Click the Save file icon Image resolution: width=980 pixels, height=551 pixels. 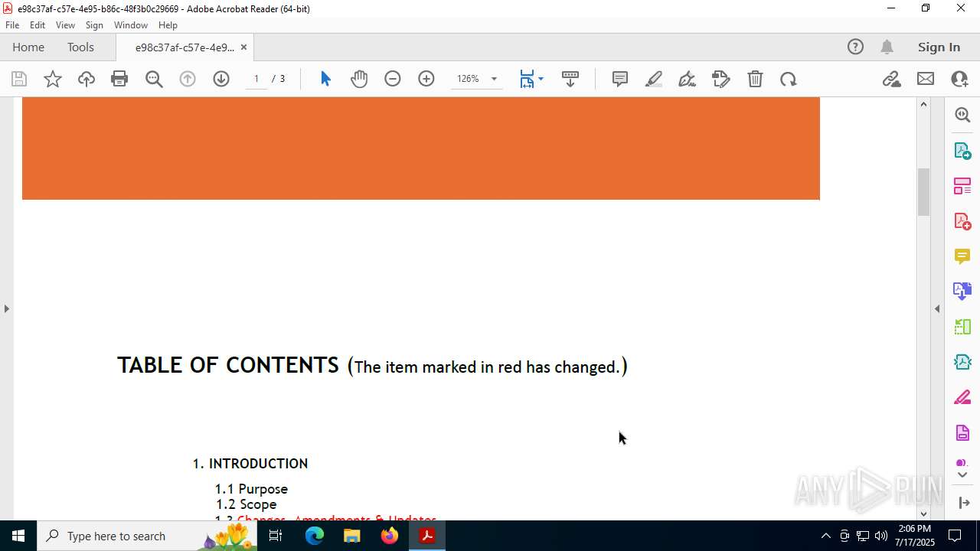19,79
